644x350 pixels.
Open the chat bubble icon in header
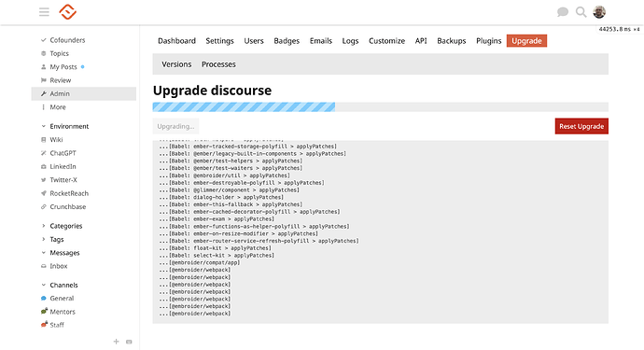pos(563,12)
